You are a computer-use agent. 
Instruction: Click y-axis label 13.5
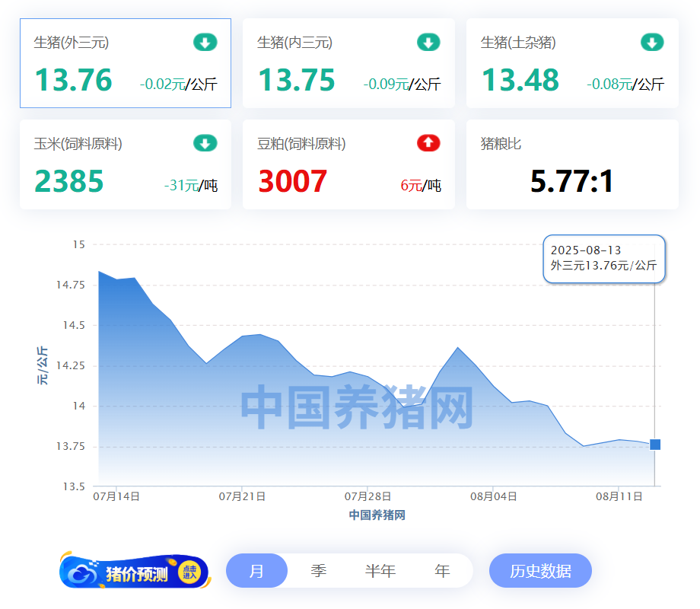74,486
